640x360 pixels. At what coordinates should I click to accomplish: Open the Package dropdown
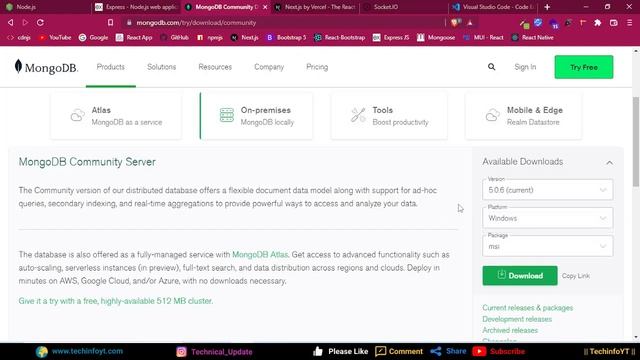(547, 246)
